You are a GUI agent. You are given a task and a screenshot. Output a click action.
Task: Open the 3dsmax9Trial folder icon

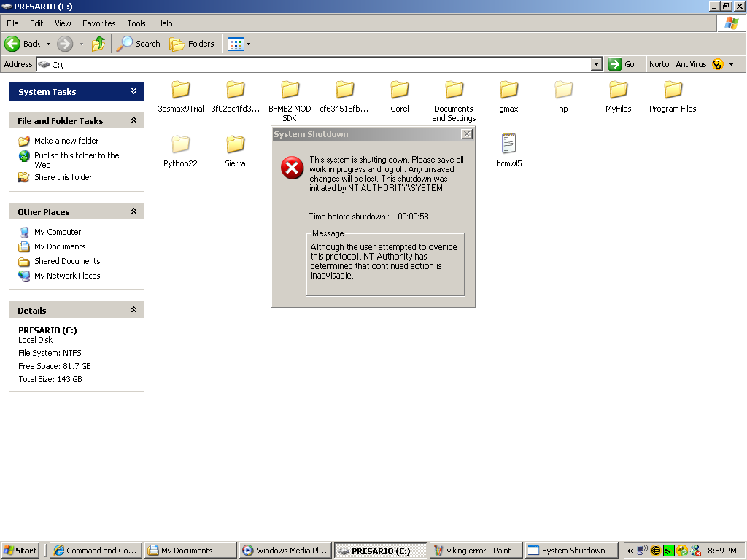click(180, 90)
